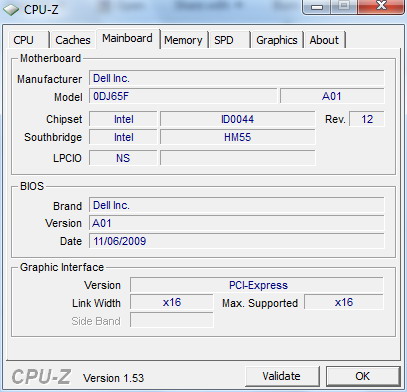The height and width of the screenshot is (392, 407).
Task: Click the Motherboard group heading
Action: (x=50, y=58)
